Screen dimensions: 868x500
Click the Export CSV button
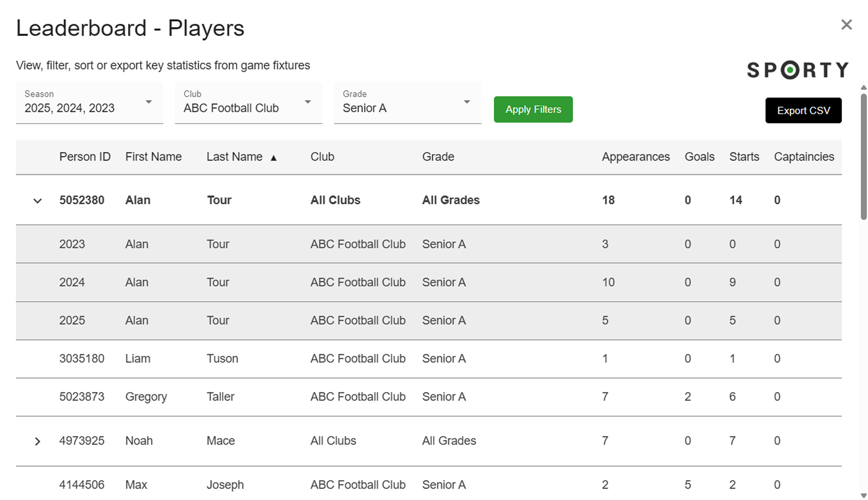pyautogui.click(x=803, y=111)
